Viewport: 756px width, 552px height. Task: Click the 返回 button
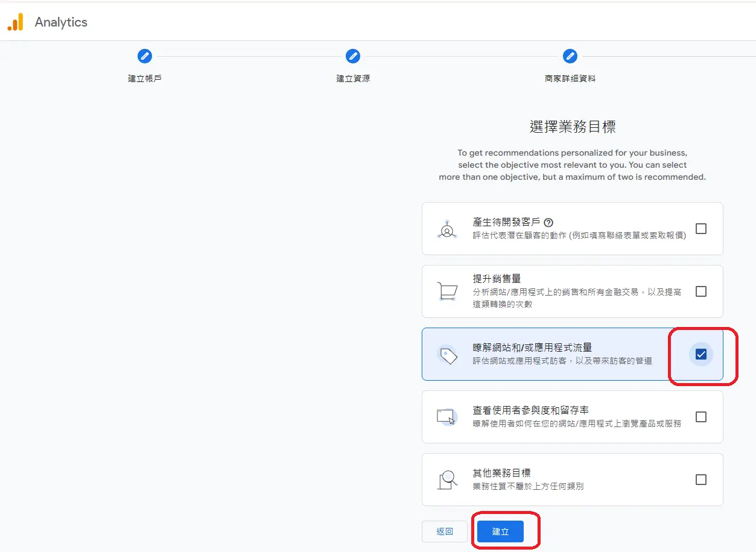coord(444,531)
